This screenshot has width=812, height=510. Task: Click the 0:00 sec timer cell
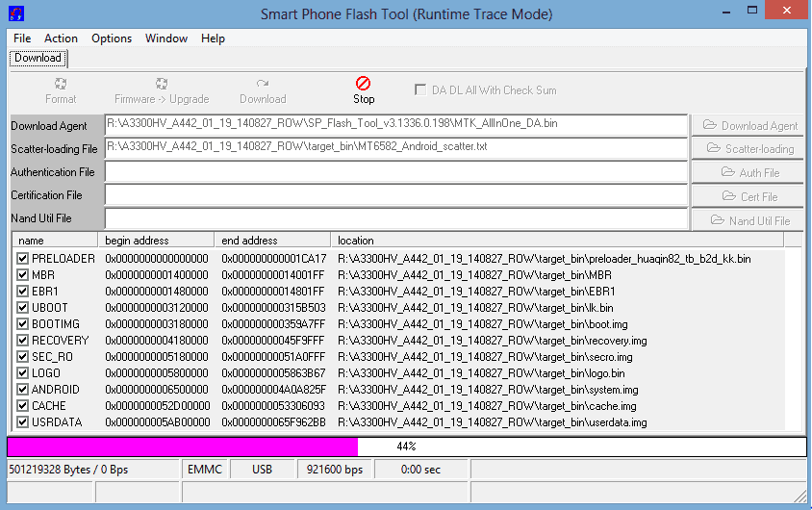(420, 470)
